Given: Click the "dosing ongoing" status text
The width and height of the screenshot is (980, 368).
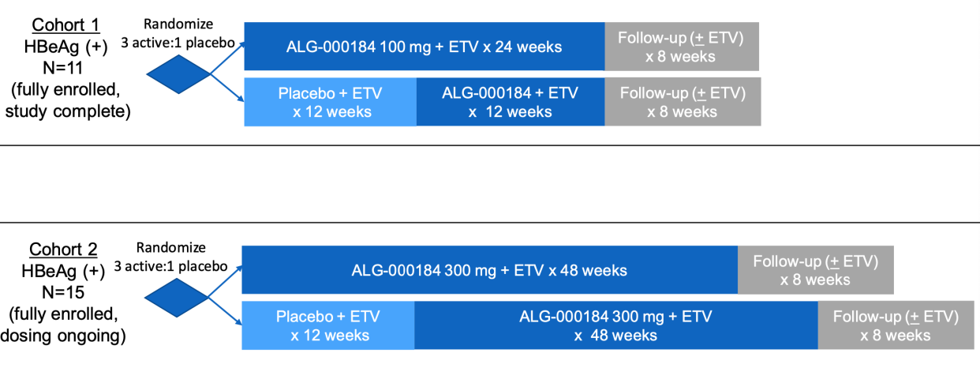Looking at the screenshot, I should click(64, 335).
